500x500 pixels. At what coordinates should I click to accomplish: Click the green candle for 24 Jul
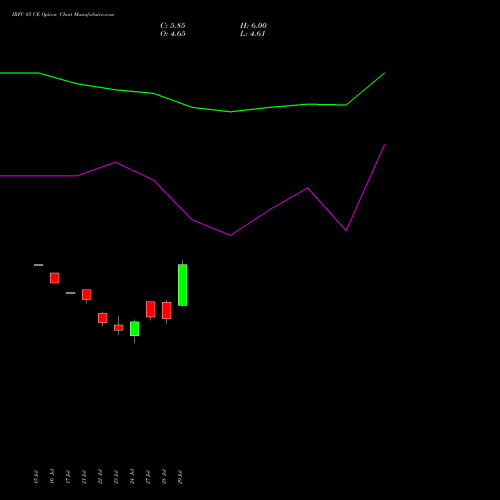click(x=135, y=329)
